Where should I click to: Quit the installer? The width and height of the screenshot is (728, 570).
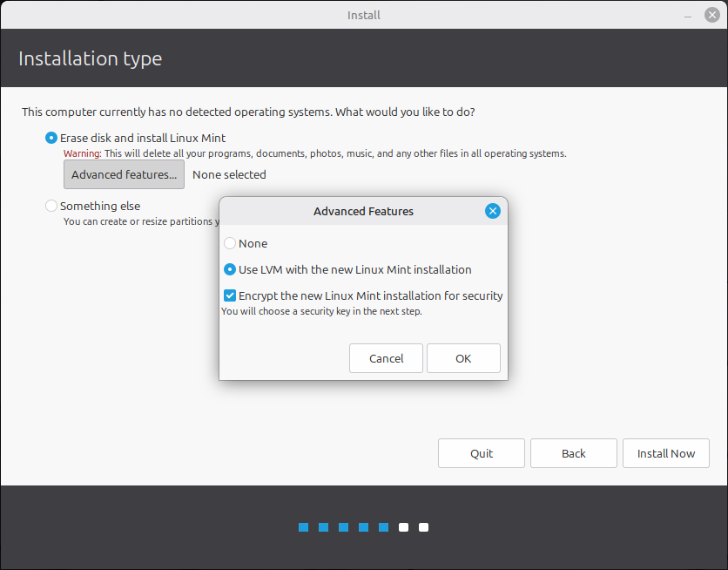[x=481, y=453]
